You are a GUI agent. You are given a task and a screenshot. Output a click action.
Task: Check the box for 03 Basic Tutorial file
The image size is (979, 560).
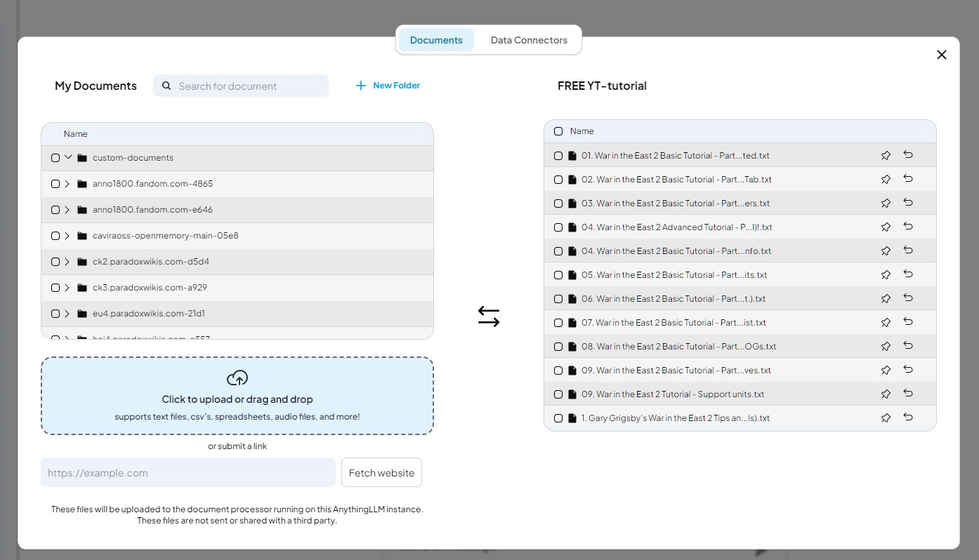coord(558,204)
